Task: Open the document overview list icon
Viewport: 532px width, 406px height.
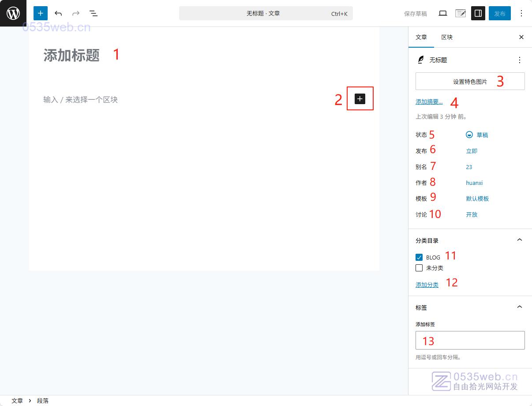Action: pyautogui.click(x=94, y=13)
